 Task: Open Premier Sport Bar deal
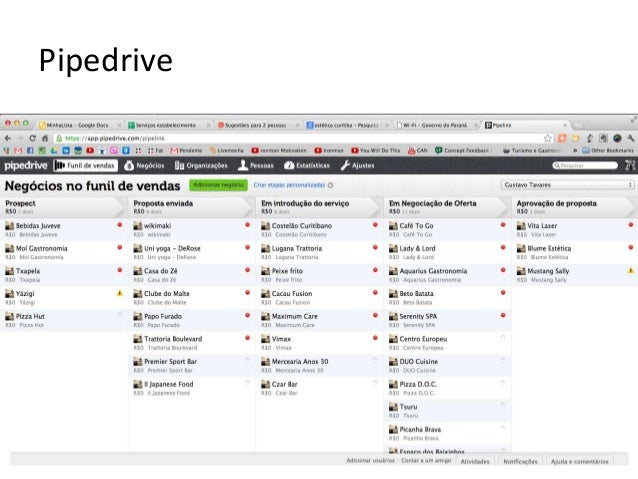192,365
